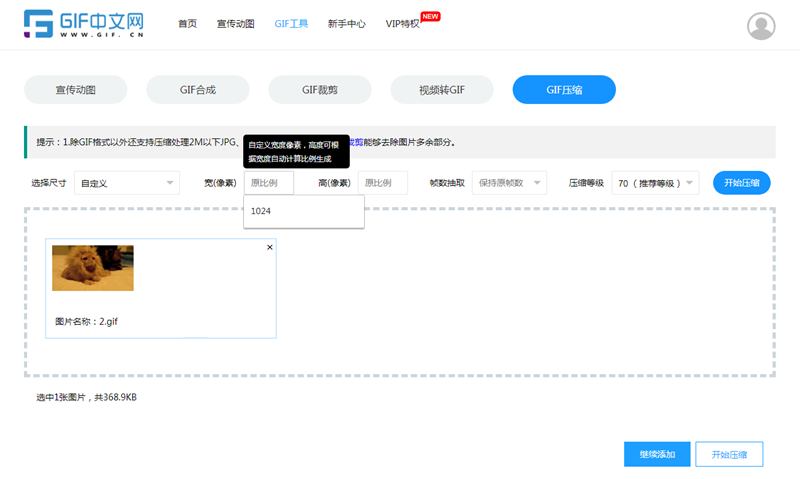Choose the 1024 width suggestion
Image resolution: width=800 pixels, height=479 pixels.
coord(304,211)
